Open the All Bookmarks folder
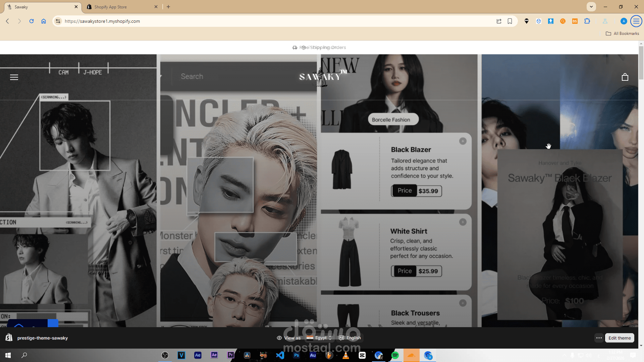This screenshot has height=362, width=644. [x=623, y=34]
